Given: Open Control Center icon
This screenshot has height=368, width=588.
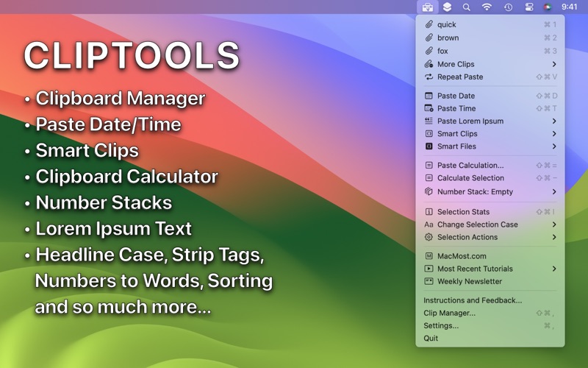Looking at the screenshot, I should click(x=528, y=7).
